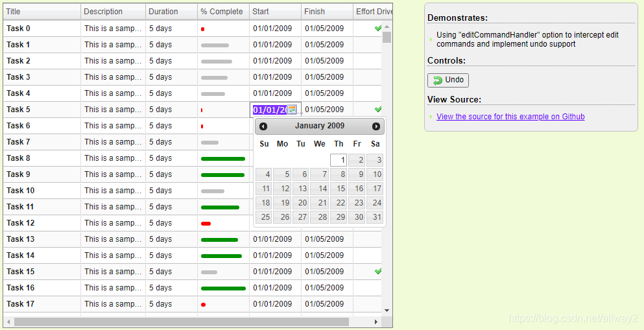This screenshot has height=330, width=644.
Task: Sort by the Title column header
Action: (x=42, y=12)
